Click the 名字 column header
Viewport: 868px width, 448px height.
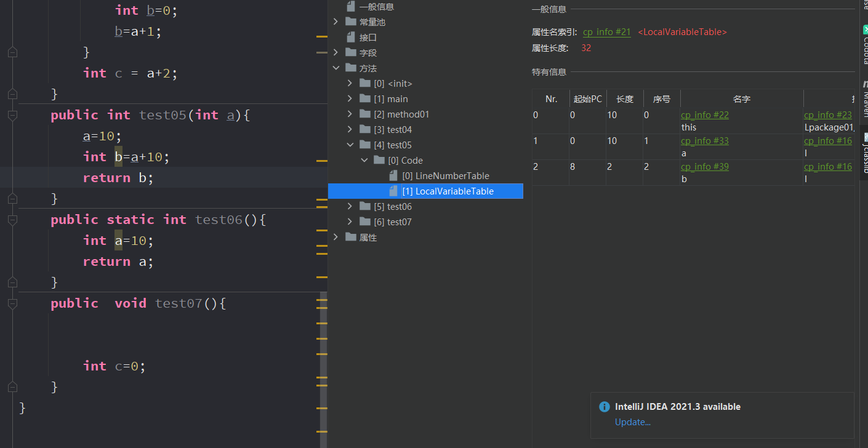pos(742,99)
